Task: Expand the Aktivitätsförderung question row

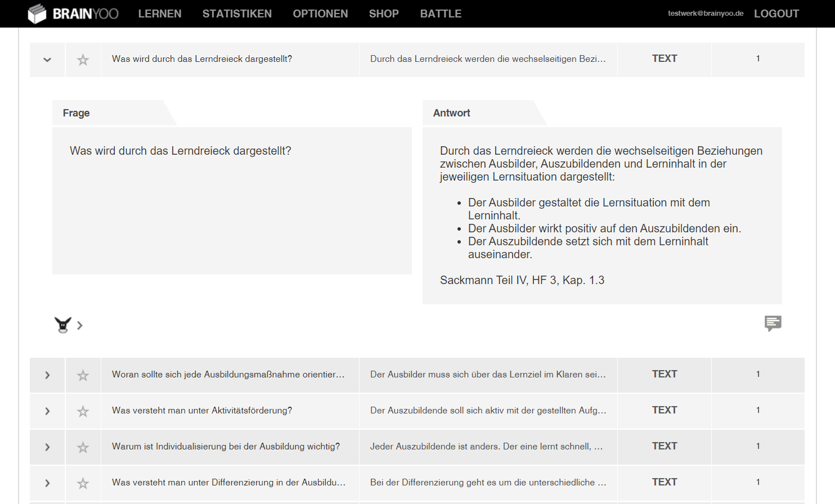Action: pyautogui.click(x=47, y=411)
